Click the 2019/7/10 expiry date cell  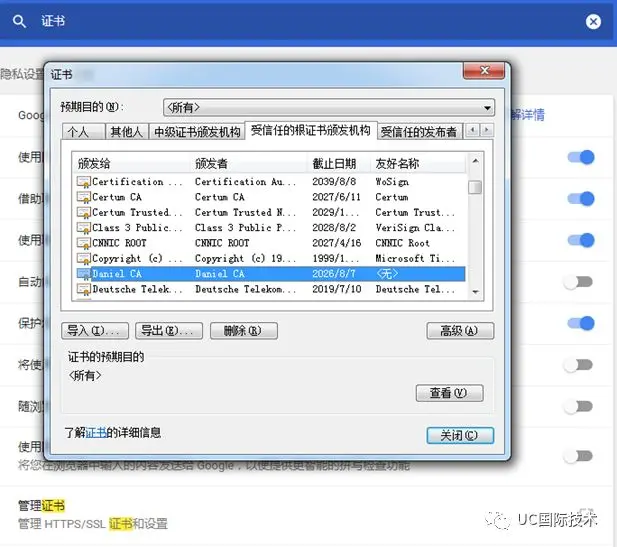[337, 289]
